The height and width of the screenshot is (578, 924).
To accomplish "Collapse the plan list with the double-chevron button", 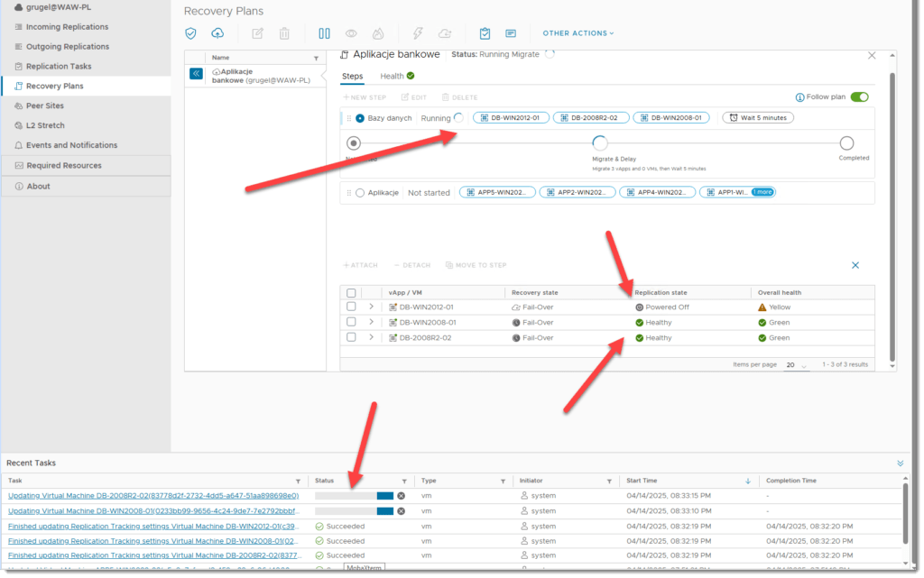I will click(196, 74).
